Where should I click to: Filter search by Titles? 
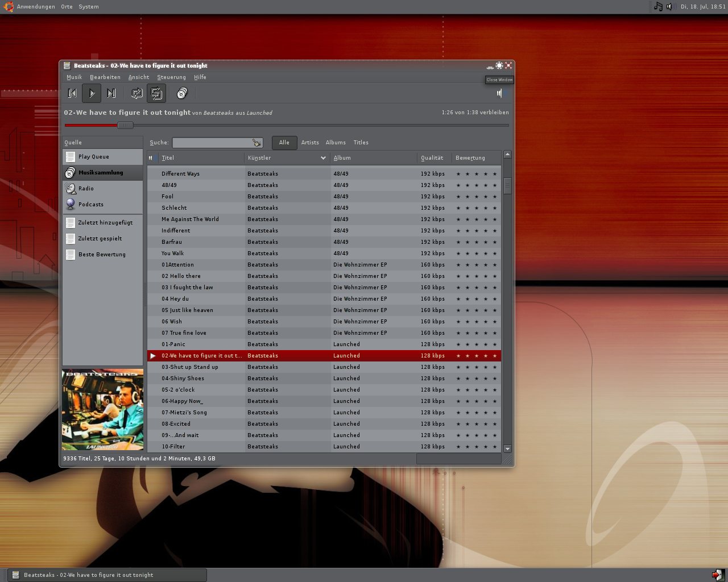coord(361,143)
